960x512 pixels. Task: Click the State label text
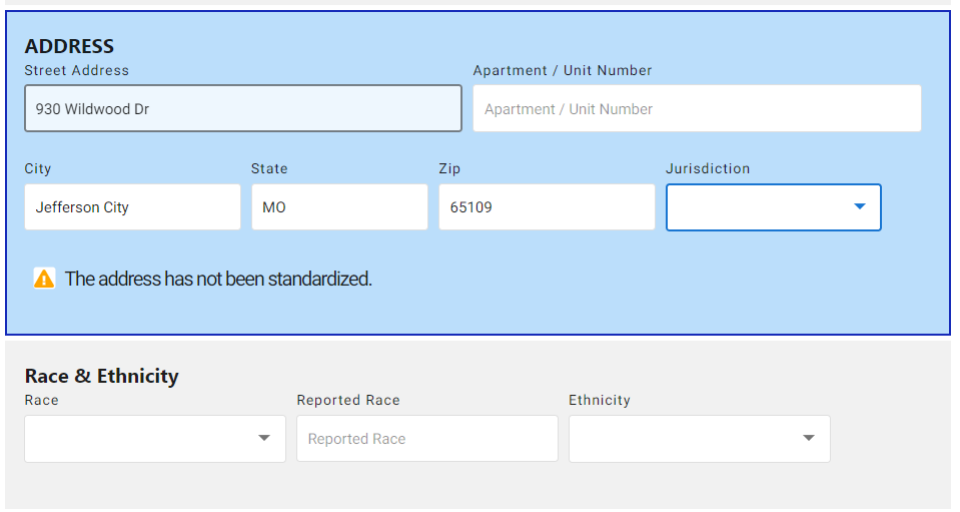pos(269,168)
